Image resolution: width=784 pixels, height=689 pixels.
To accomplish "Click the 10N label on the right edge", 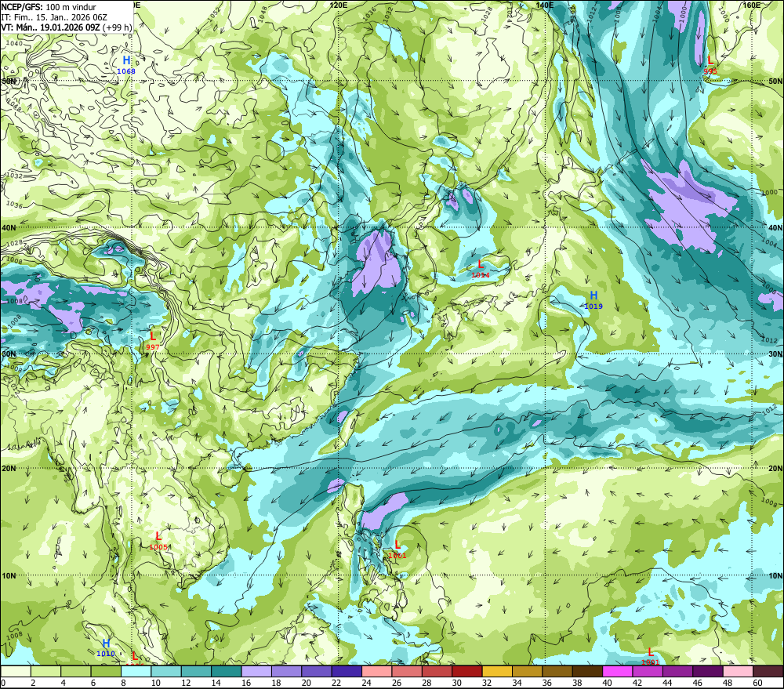I will point(775,575).
